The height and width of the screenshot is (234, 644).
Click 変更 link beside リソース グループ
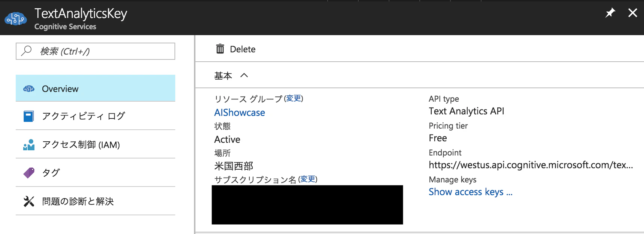[294, 98]
